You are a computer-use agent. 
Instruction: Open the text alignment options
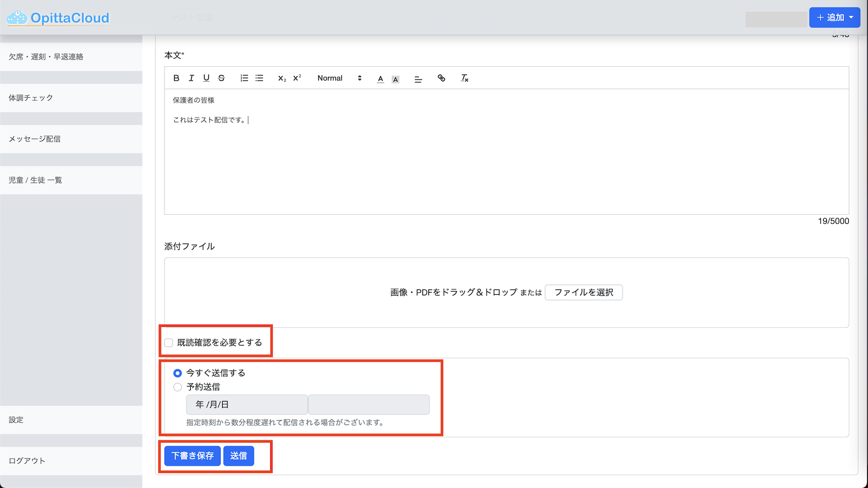pos(418,78)
